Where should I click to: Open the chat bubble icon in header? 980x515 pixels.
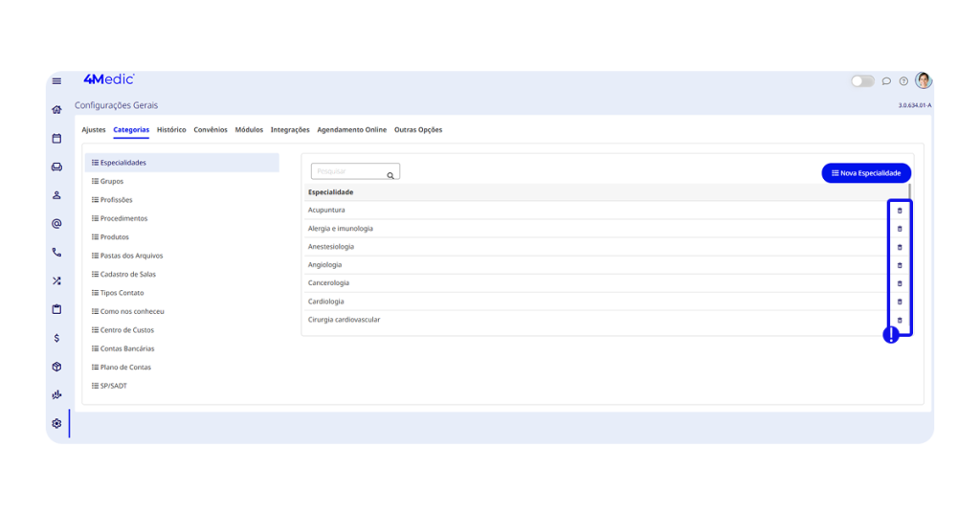point(886,81)
